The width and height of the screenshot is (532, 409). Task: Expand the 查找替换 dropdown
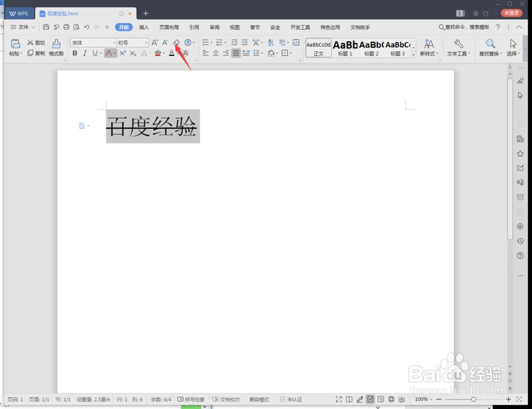501,54
